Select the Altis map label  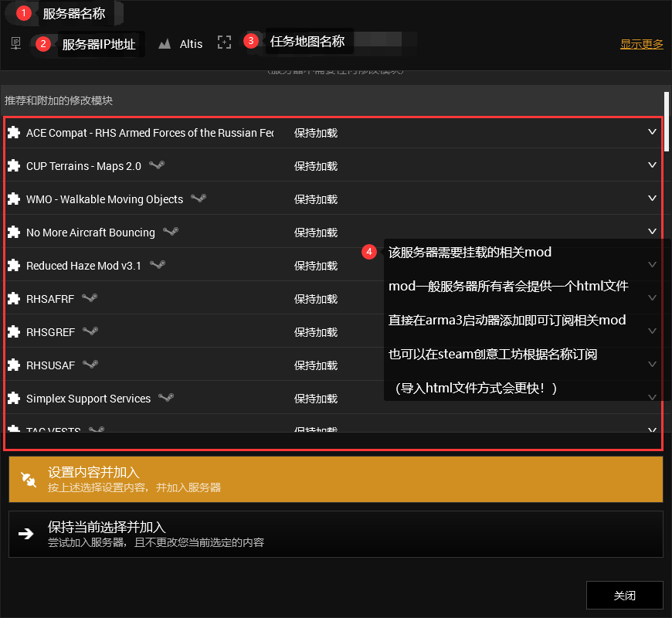(191, 44)
